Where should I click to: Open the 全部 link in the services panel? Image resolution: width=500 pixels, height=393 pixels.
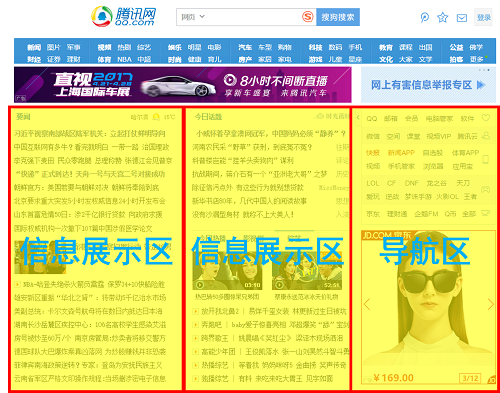[469, 214]
